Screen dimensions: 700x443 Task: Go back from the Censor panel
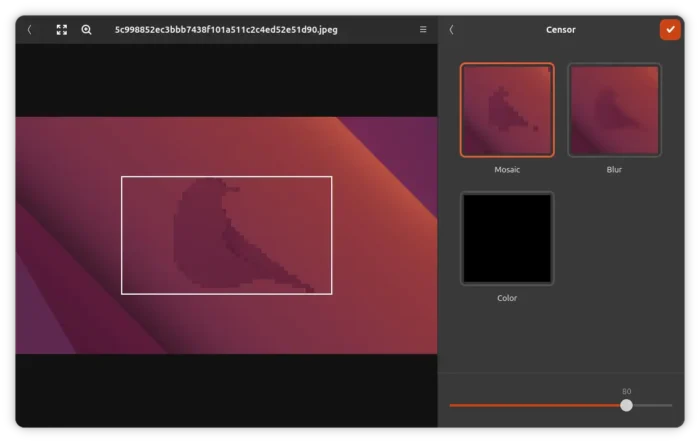click(451, 30)
